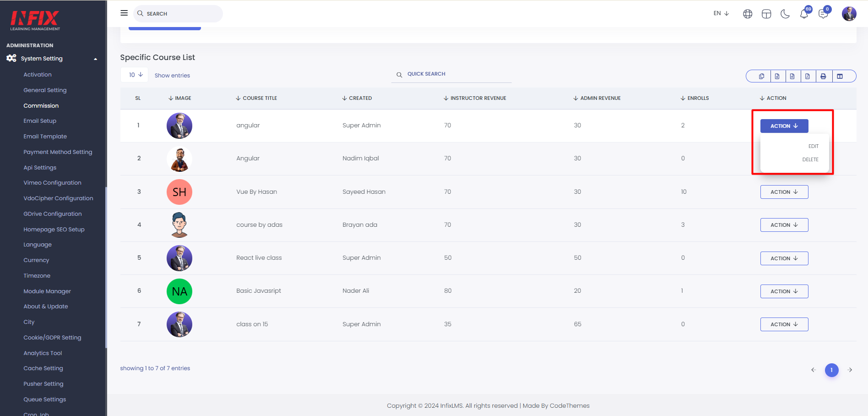Sort table by Admin Revenue column
Screen dimensions: 868x416
tap(597, 98)
